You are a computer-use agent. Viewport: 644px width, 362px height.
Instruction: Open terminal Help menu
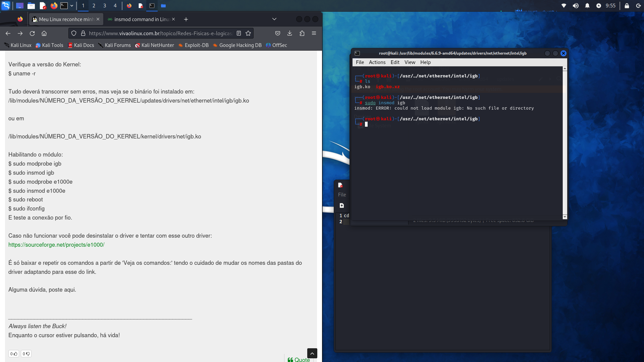426,62
